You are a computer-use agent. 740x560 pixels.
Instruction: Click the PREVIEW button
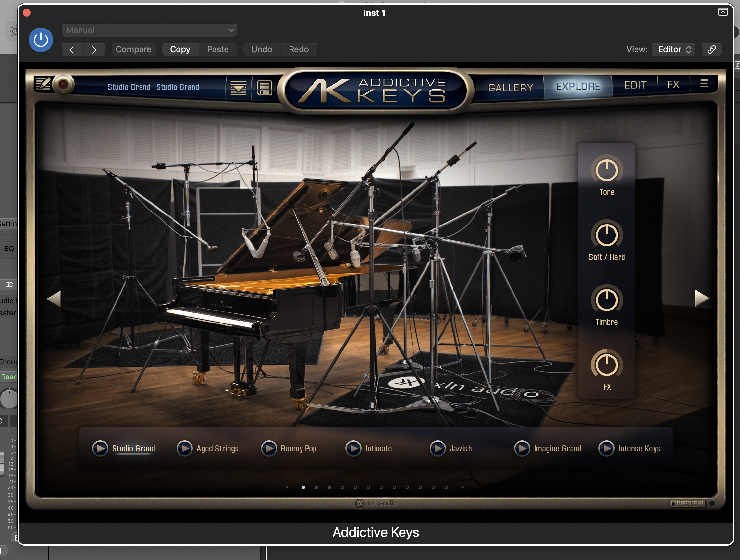[687, 504]
